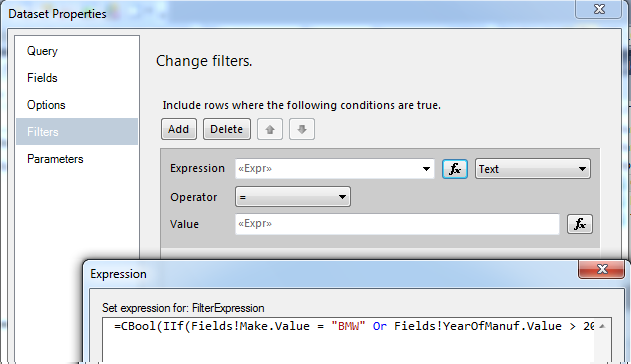Go to the Parameters page
This screenshot has width=631, height=364.
pyautogui.click(x=55, y=159)
